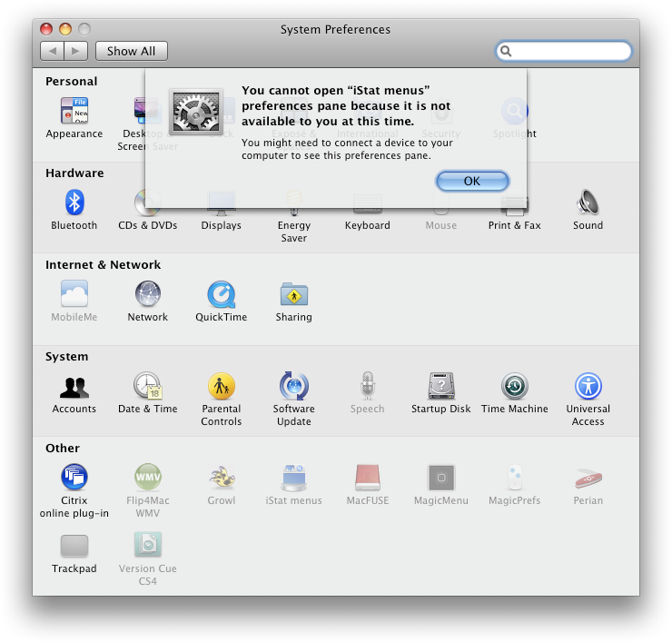Open the Parental Controls pane
Screen dimensions: 672x642
point(222,386)
